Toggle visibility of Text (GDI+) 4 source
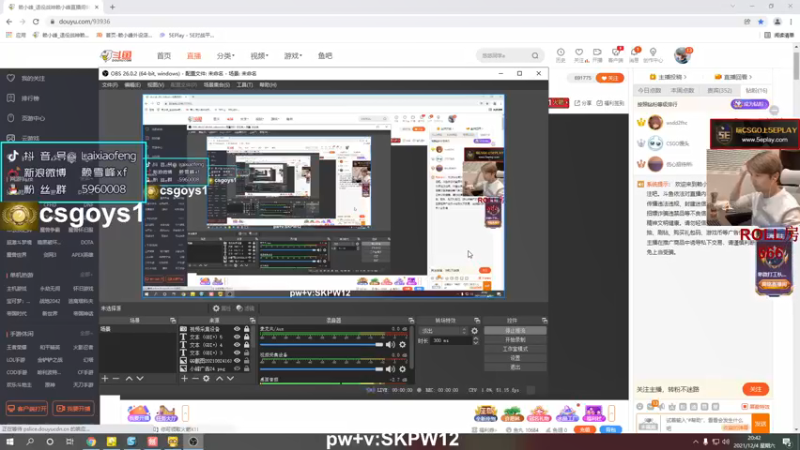The width and height of the screenshot is (800, 450). 237,345
